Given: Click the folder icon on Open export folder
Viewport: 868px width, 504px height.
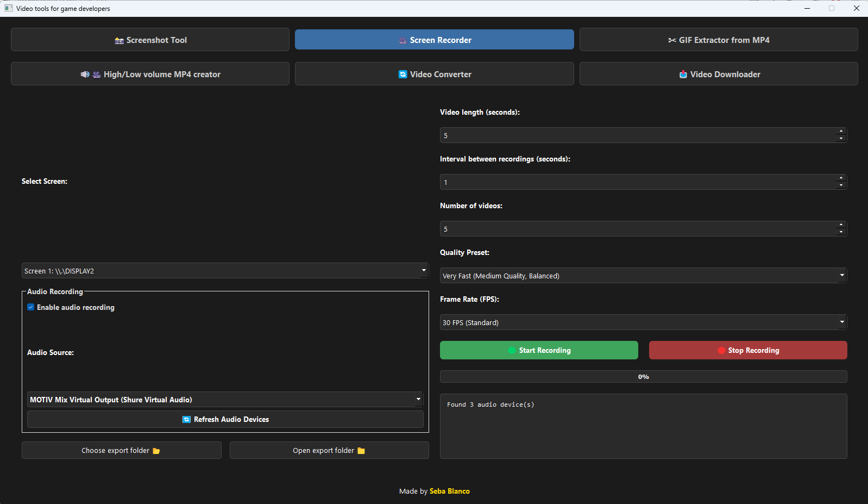Looking at the screenshot, I should (361, 451).
